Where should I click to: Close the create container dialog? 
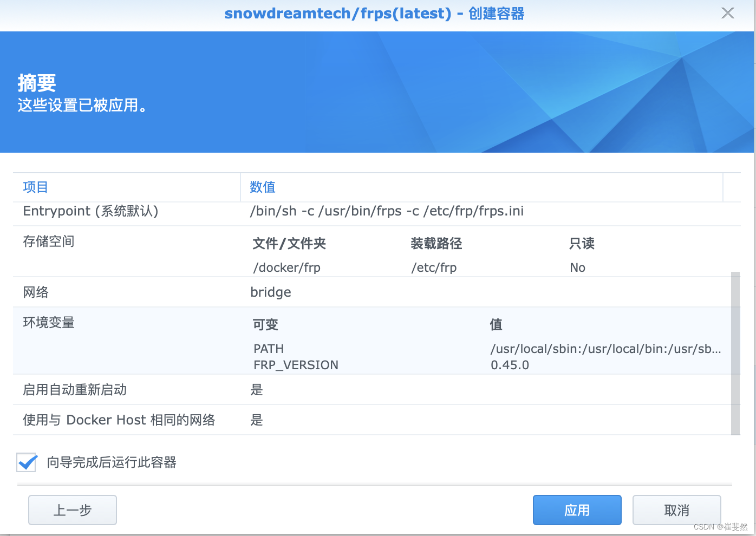pos(728,13)
